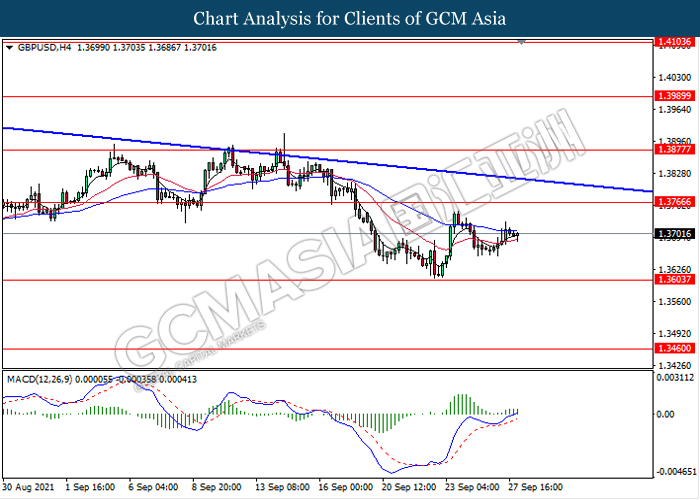Click the MACD(12,26,9) indicator label
This screenshot has height=500, width=700.
(39, 379)
